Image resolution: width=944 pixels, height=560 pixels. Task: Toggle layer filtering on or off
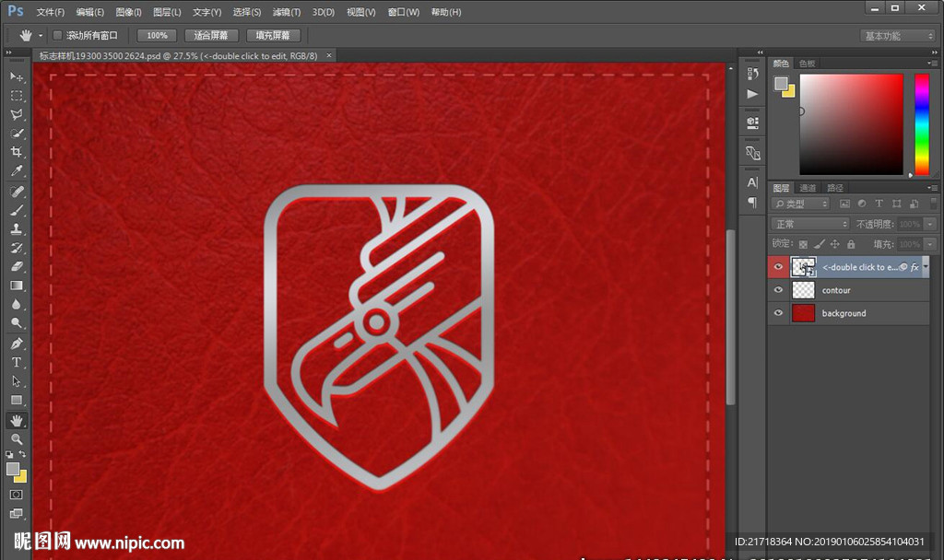pyautogui.click(x=934, y=204)
